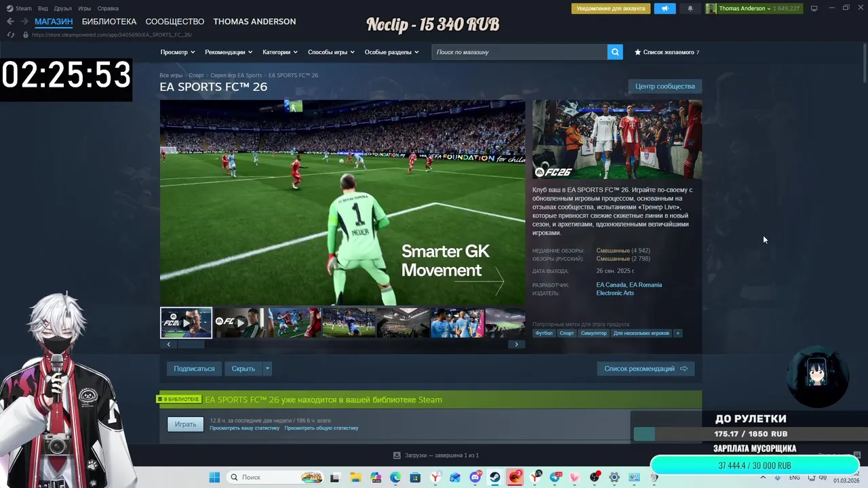This screenshot has width=868, height=488.
Task: Open the Electronic Arts publisher link
Action: click(615, 293)
